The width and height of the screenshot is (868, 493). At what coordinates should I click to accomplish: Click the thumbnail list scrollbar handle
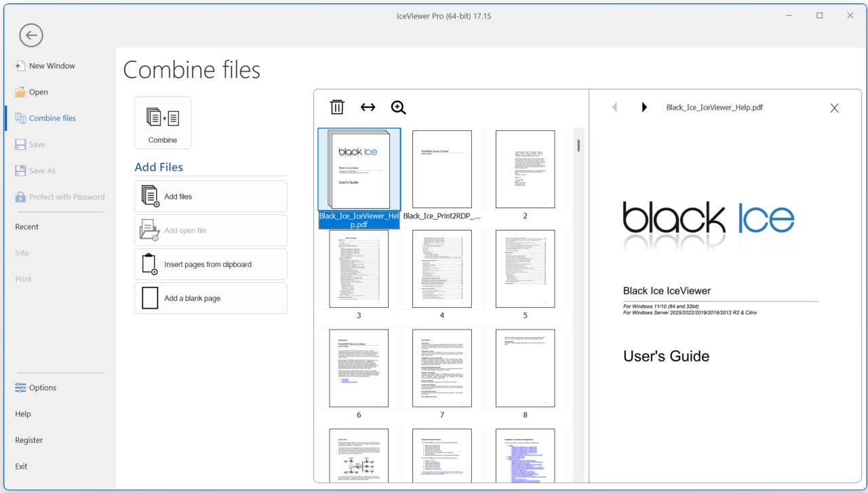click(x=578, y=146)
